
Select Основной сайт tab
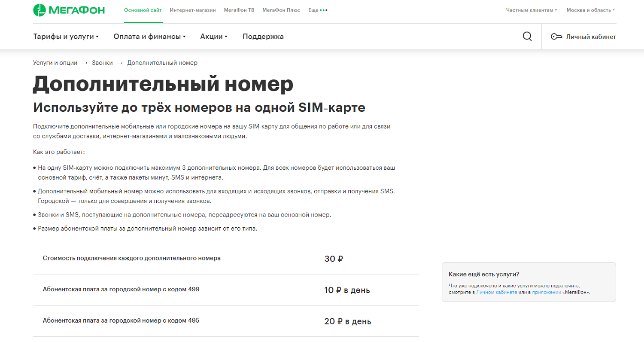tap(143, 10)
